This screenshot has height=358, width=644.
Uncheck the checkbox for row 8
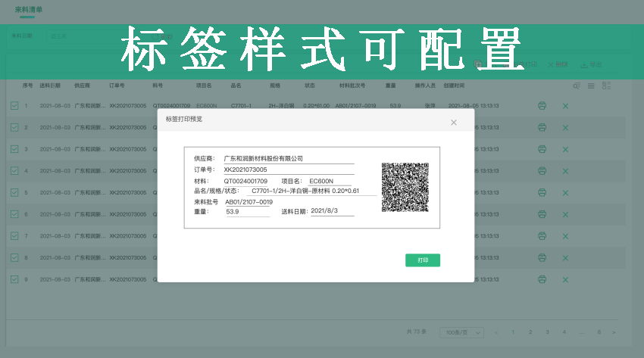pyautogui.click(x=14, y=257)
